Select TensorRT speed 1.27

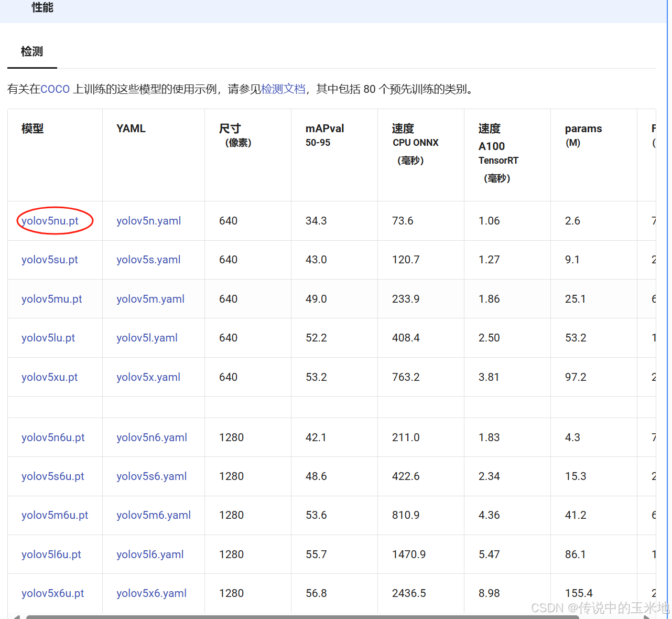(489, 260)
